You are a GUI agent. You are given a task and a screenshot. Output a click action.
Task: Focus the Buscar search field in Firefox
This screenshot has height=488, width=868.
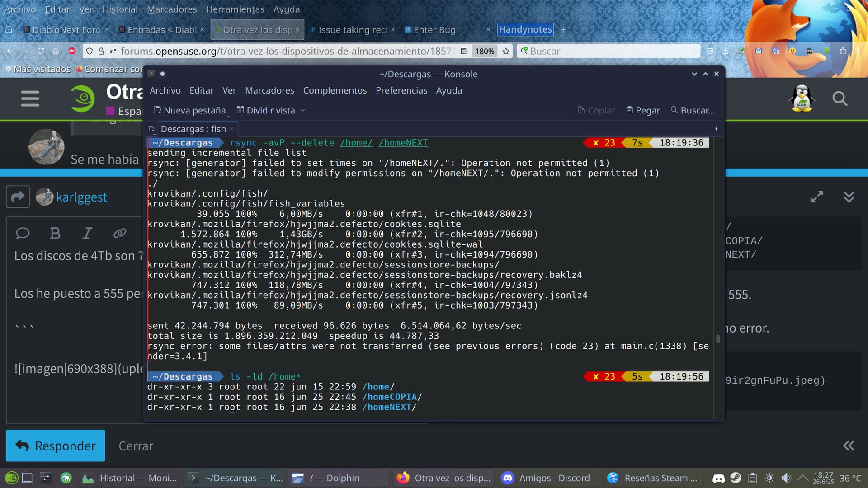609,51
